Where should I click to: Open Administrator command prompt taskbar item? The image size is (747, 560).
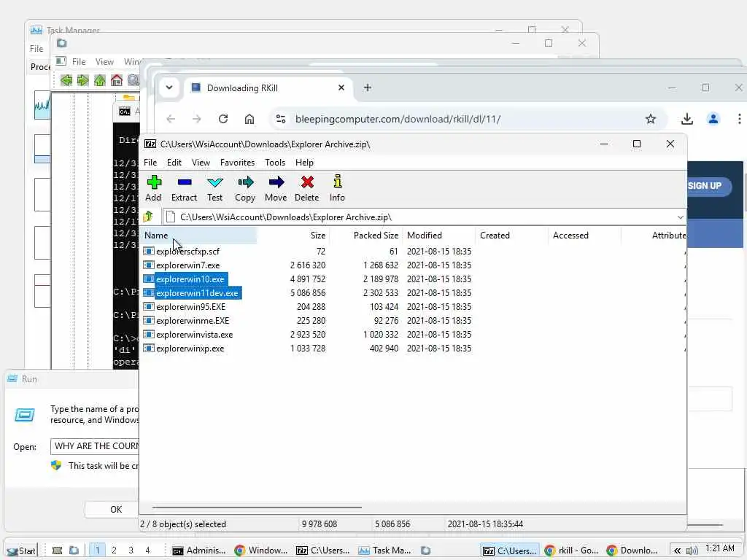click(x=199, y=551)
